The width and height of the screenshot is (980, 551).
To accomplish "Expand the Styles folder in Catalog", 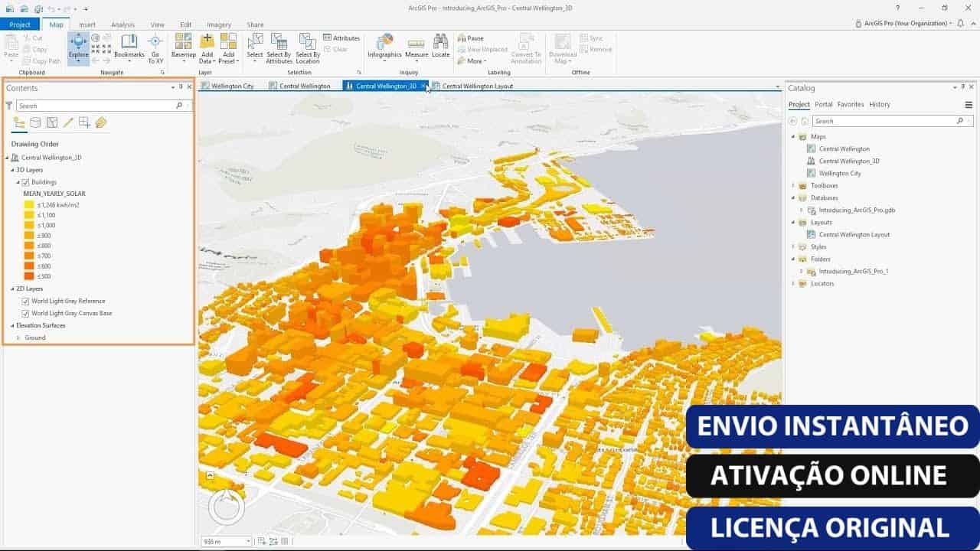I will (793, 246).
